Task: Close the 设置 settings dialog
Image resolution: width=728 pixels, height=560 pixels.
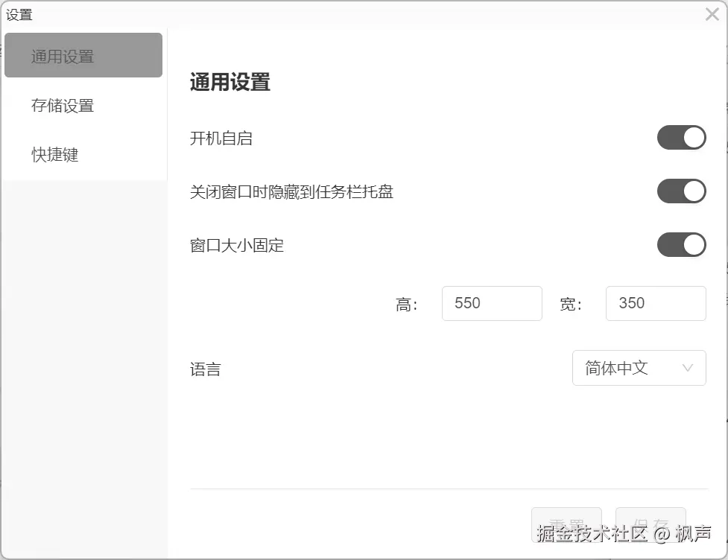Action: tap(712, 13)
